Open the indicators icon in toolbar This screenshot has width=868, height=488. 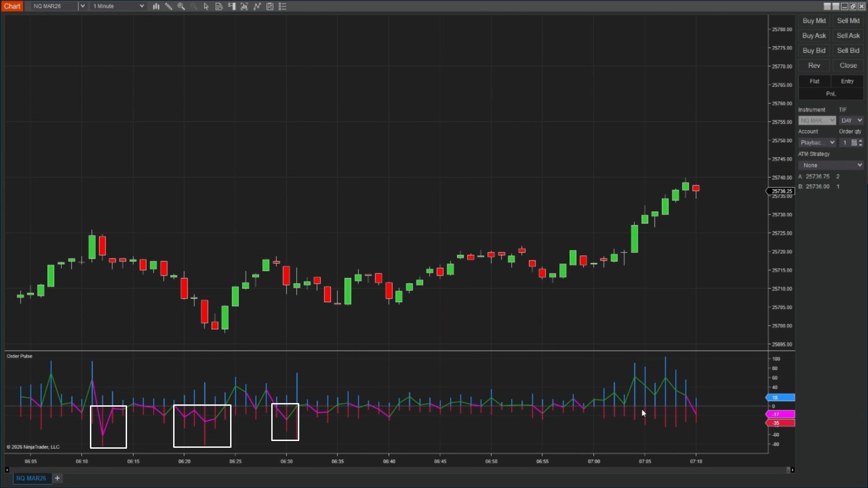point(244,6)
